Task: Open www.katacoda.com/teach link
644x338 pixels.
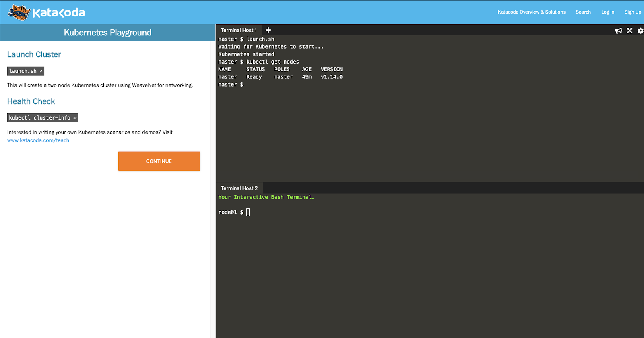Action: point(38,140)
